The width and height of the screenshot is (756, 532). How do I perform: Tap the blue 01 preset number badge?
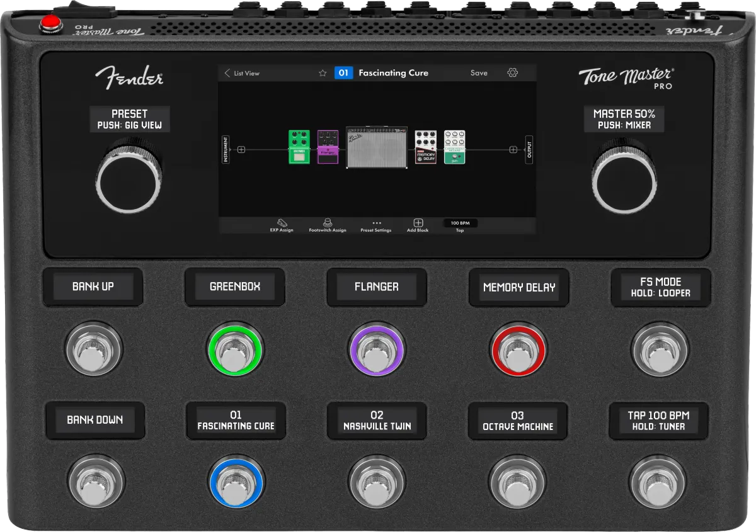pos(343,73)
